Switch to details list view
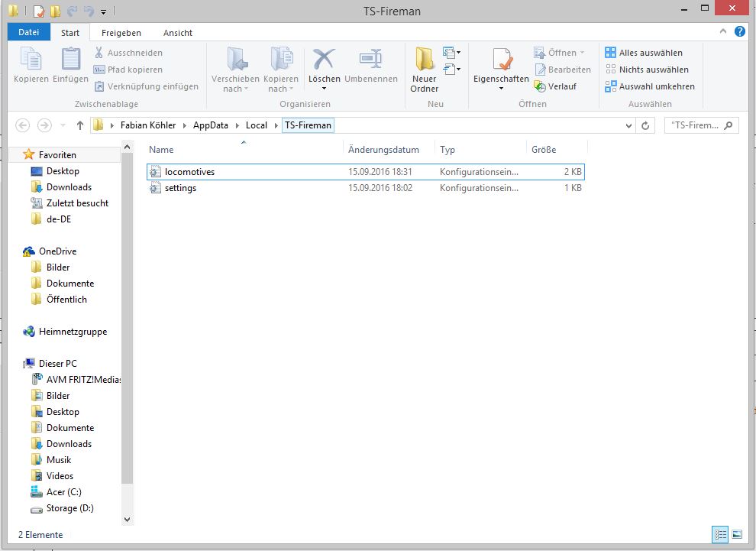 pos(719,534)
